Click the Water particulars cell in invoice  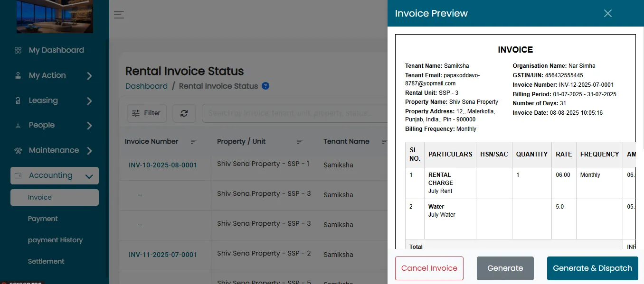450,219
